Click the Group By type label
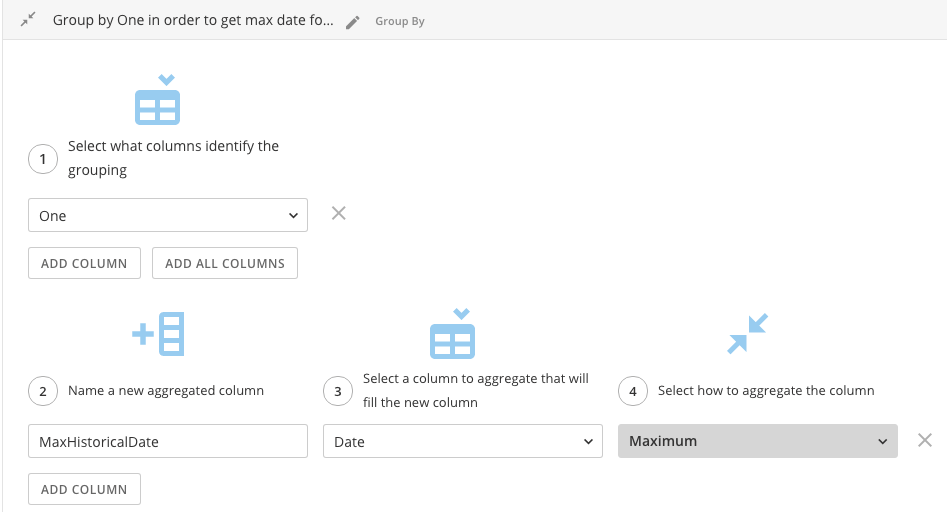This screenshot has width=947, height=512. coord(400,21)
